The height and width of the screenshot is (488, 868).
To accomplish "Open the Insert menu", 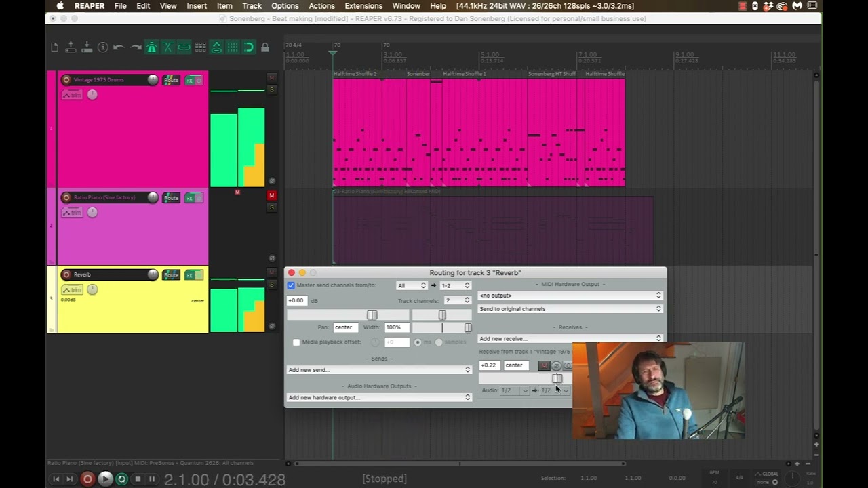I will tap(197, 6).
